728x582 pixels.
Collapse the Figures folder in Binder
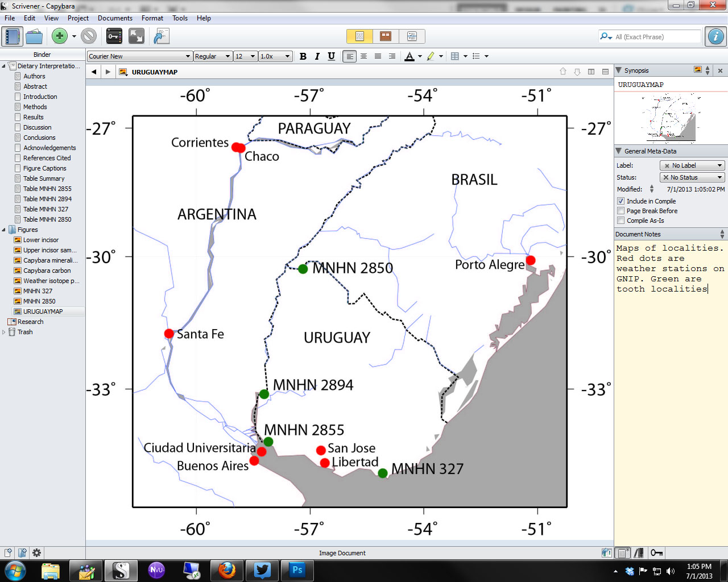coord(4,230)
